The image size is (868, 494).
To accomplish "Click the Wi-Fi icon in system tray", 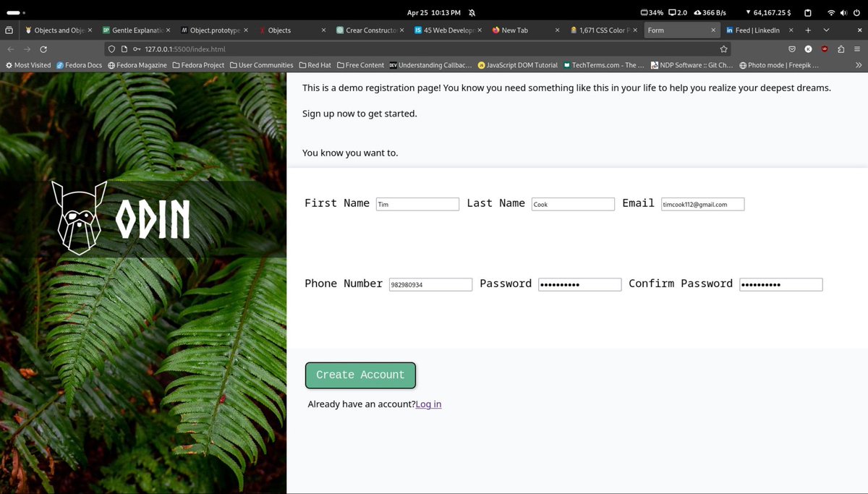I will click(831, 12).
